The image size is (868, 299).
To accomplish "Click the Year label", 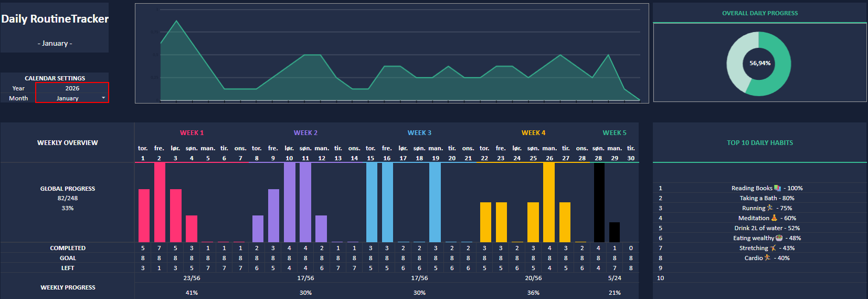I will coord(18,88).
